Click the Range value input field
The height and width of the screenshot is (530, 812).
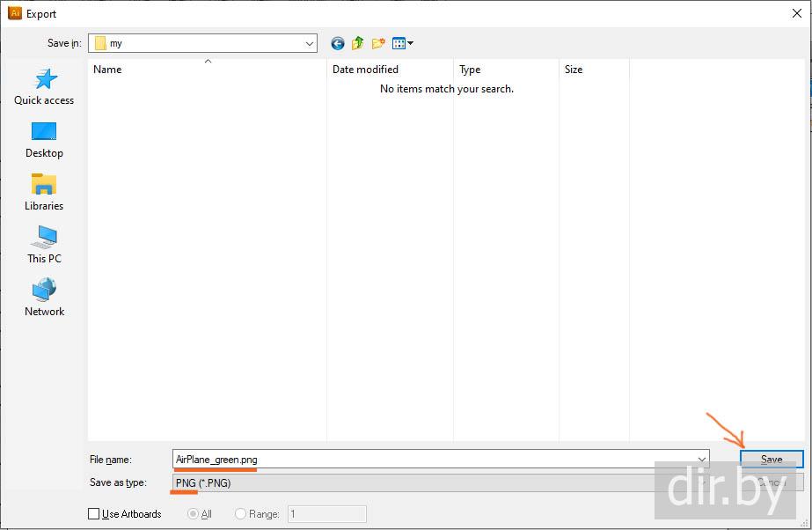tap(327, 514)
